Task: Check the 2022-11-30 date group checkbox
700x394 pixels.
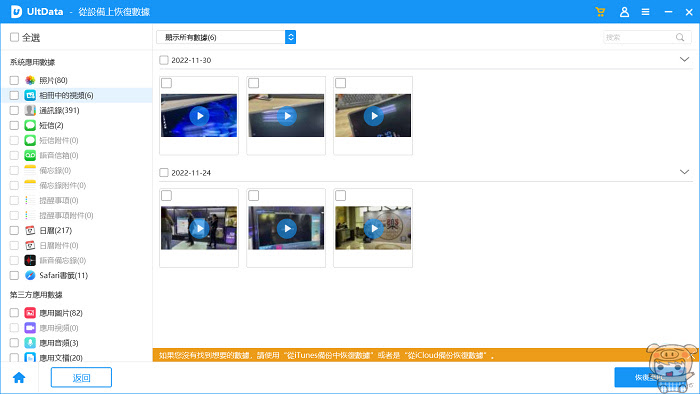Action: click(164, 60)
